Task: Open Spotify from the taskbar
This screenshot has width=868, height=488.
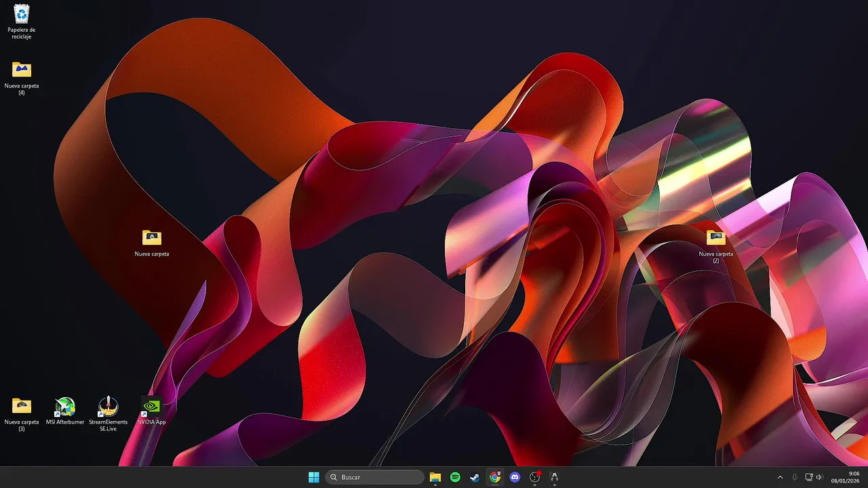Action: pos(455,477)
